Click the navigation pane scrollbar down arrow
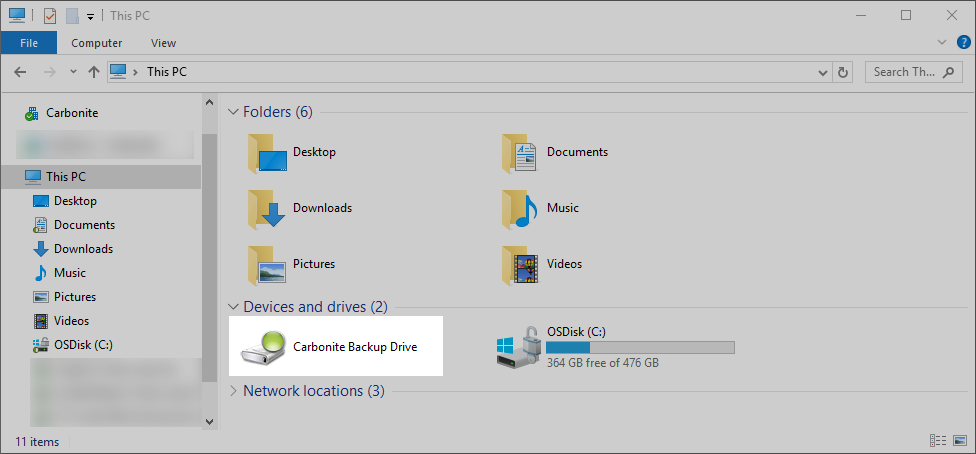Viewport: 976px width, 454px height. click(209, 422)
